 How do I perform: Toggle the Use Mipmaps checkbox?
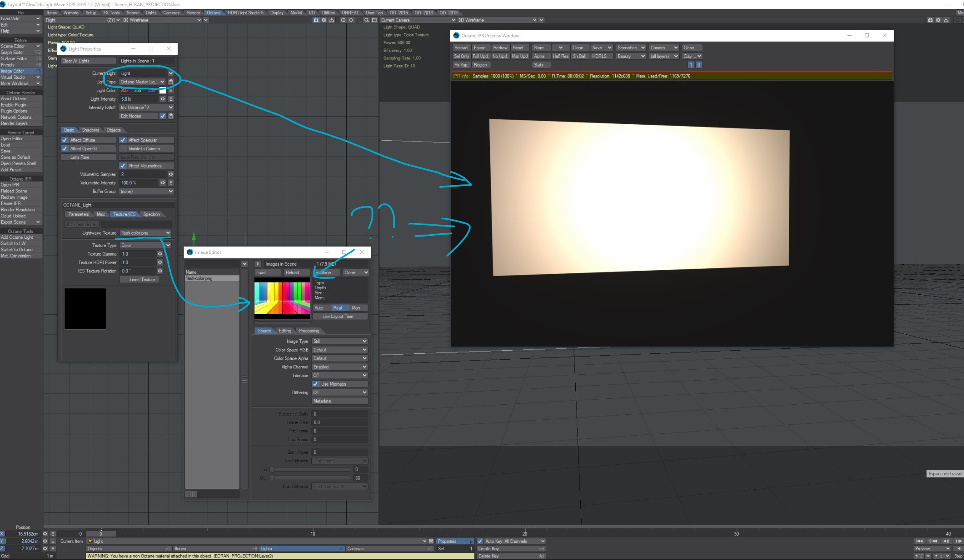315,384
